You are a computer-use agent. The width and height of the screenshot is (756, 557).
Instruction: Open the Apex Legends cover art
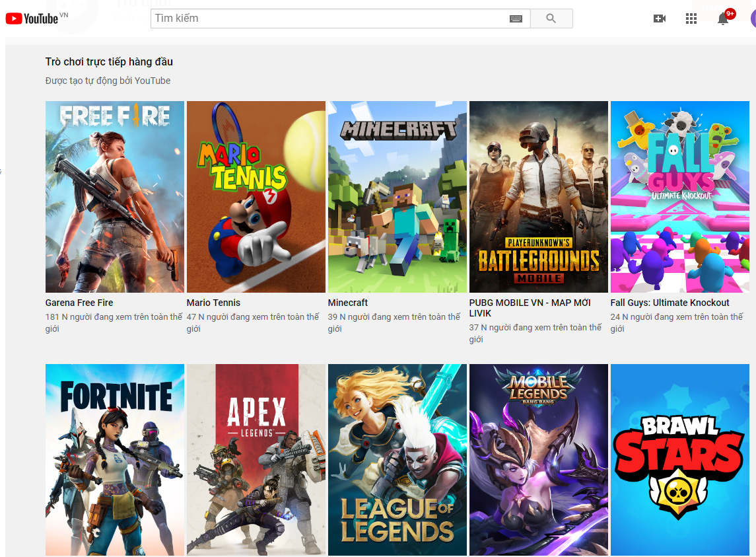pyautogui.click(x=256, y=459)
